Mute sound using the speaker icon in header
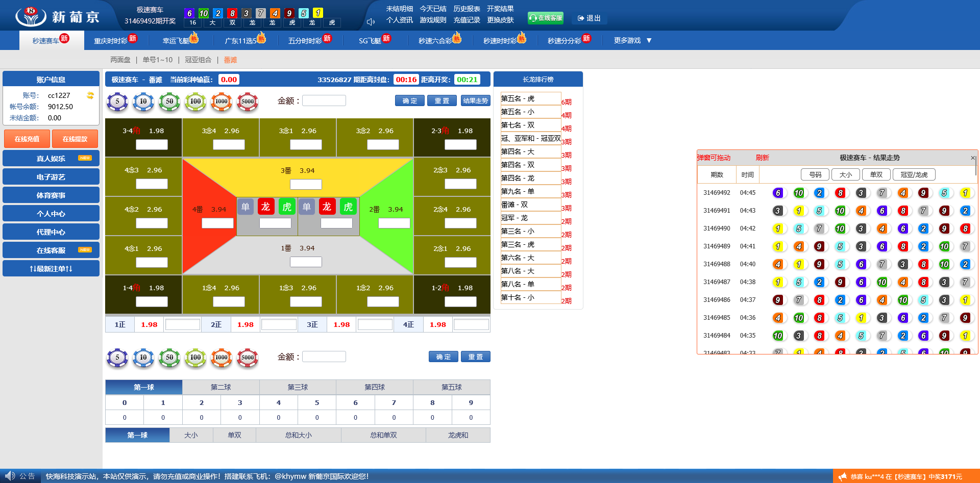This screenshot has width=980, height=483. coord(371,21)
